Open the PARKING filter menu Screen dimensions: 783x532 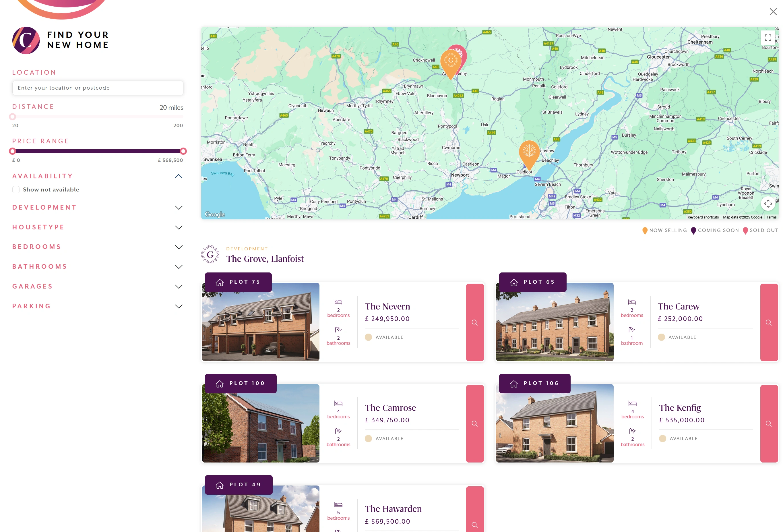pos(179,306)
